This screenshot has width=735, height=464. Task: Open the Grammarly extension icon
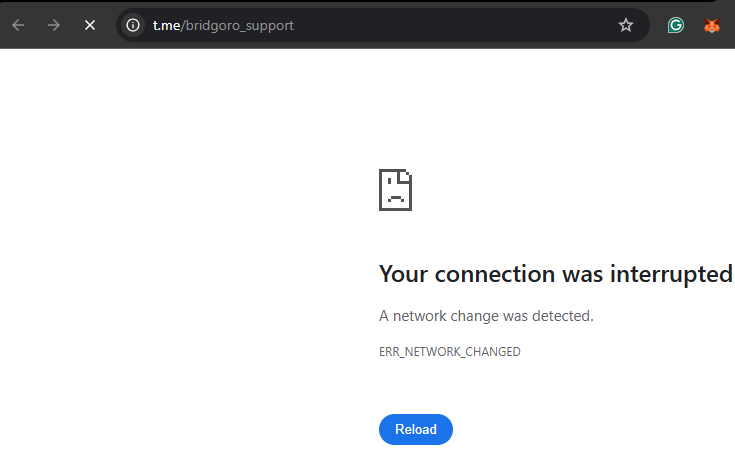pyautogui.click(x=675, y=25)
